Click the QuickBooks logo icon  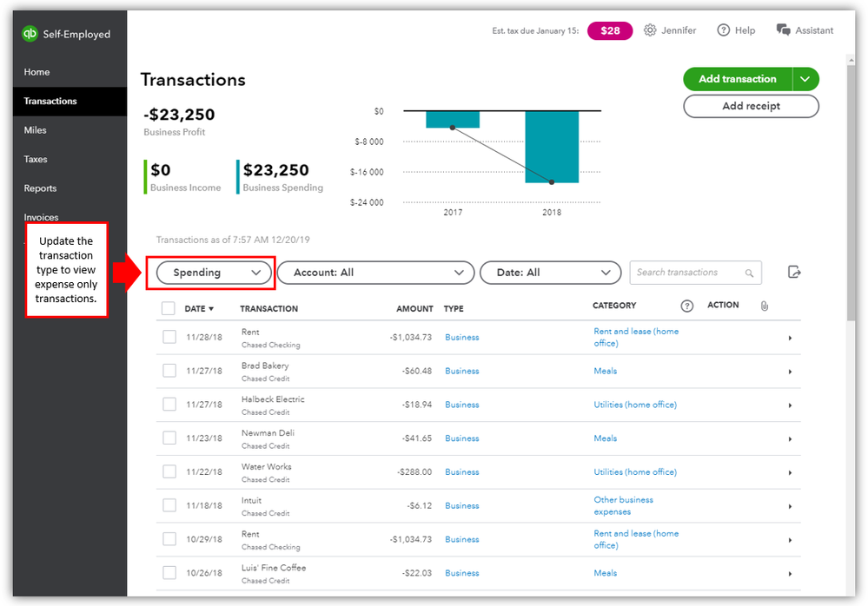[x=30, y=34]
